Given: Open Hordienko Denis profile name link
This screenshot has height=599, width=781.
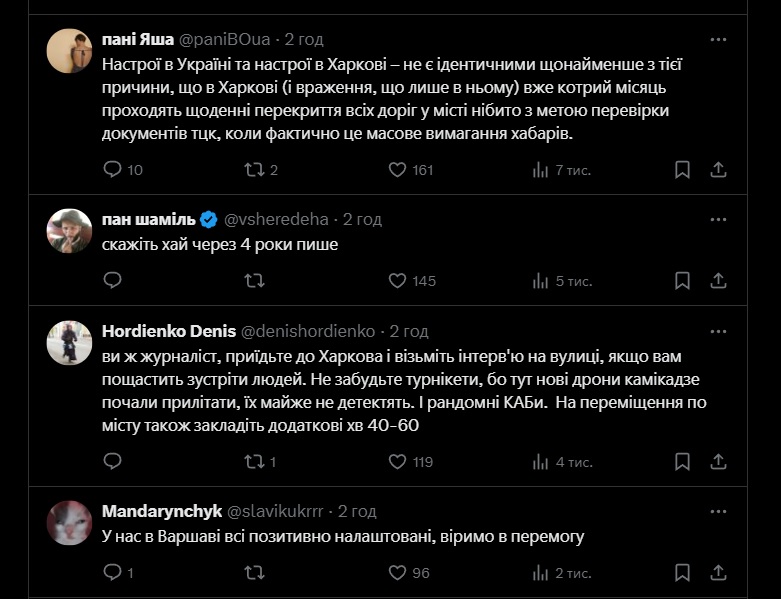Looking at the screenshot, I should [167, 331].
